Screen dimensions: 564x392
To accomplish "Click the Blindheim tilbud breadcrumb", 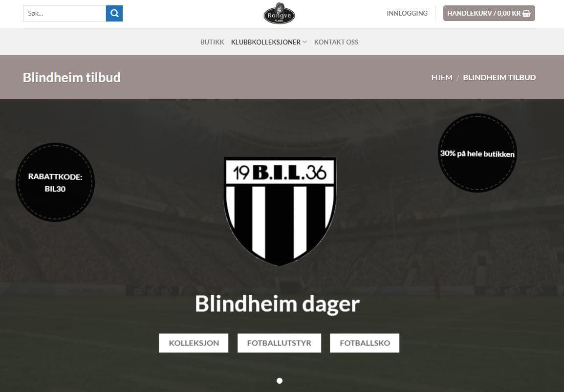I will [499, 77].
